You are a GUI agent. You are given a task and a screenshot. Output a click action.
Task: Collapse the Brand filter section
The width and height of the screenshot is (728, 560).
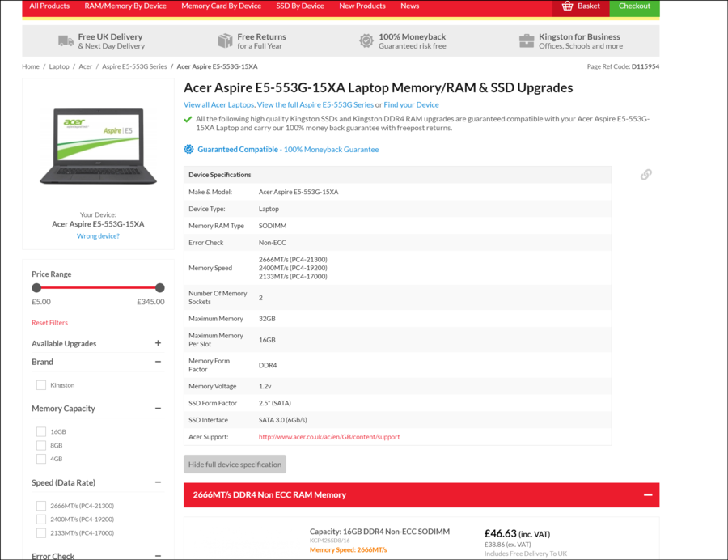click(x=158, y=361)
